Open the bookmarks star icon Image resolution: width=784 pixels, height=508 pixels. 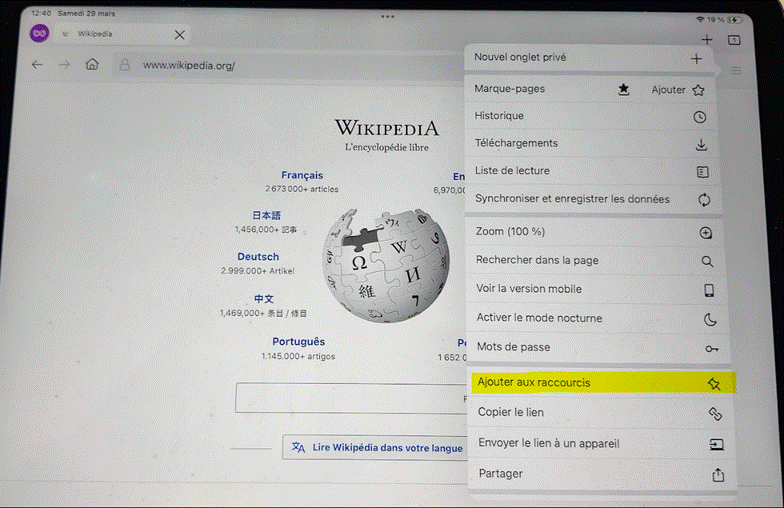coord(624,90)
